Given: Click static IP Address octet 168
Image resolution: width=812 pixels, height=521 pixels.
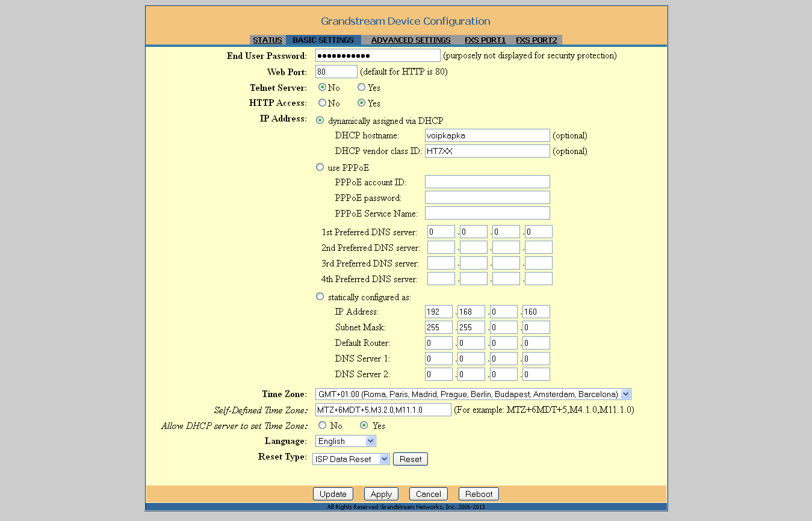Looking at the screenshot, I should [471, 312].
